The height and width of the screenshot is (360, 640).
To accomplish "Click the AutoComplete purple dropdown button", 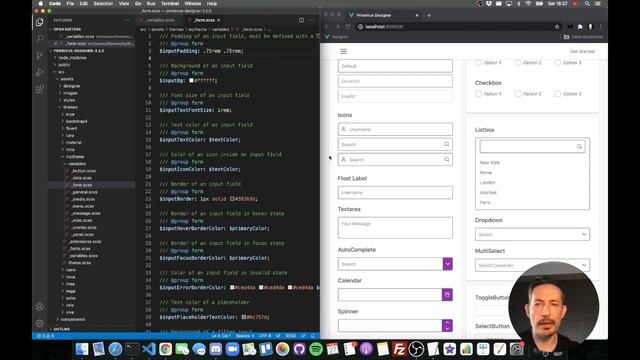I will coord(448,264).
